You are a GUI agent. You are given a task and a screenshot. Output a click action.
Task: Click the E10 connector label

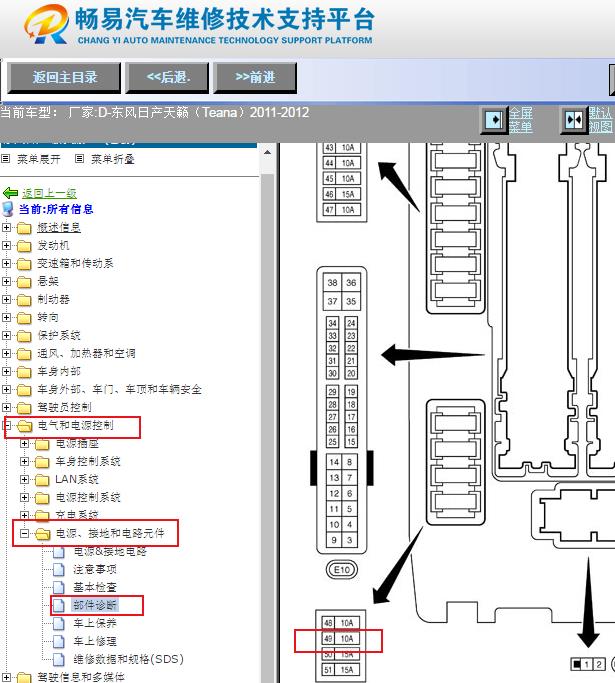click(x=342, y=569)
